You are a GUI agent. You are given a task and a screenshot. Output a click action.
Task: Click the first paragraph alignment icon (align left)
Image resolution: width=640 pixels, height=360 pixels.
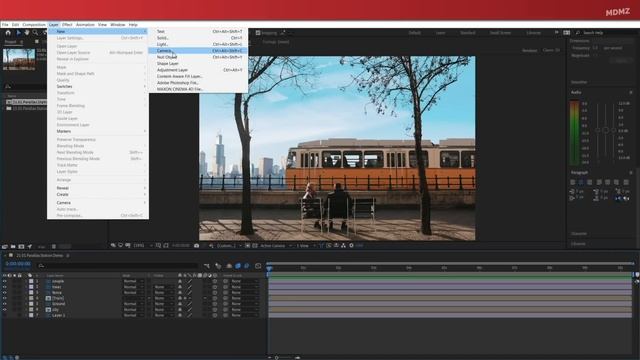coord(573,182)
